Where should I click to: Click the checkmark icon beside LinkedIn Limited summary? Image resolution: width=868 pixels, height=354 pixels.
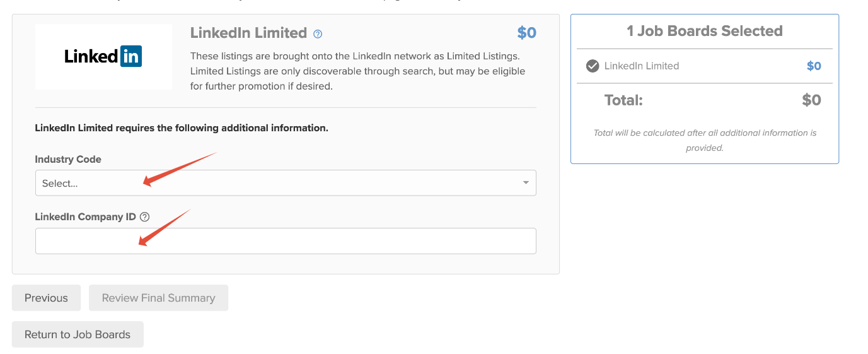pos(593,66)
